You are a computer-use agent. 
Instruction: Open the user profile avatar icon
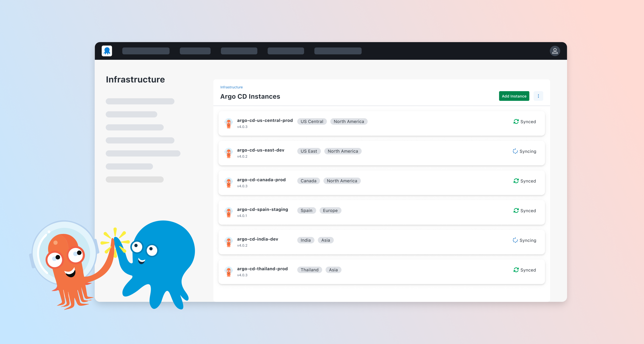tap(554, 51)
